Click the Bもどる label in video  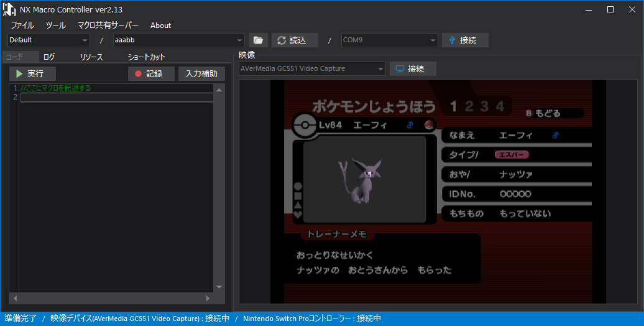543,113
